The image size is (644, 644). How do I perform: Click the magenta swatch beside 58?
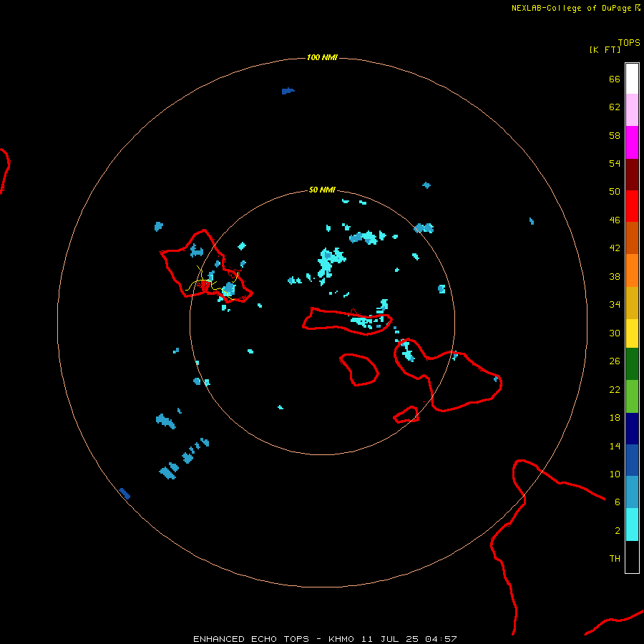click(632, 142)
